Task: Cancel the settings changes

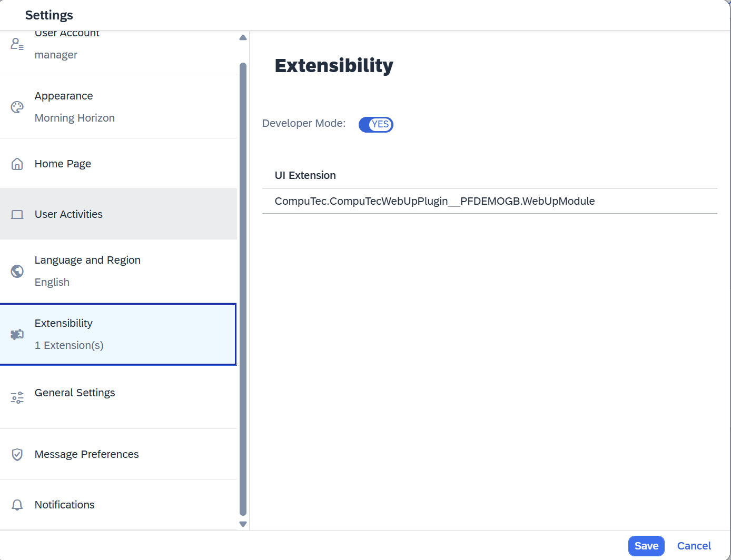Action: point(694,546)
